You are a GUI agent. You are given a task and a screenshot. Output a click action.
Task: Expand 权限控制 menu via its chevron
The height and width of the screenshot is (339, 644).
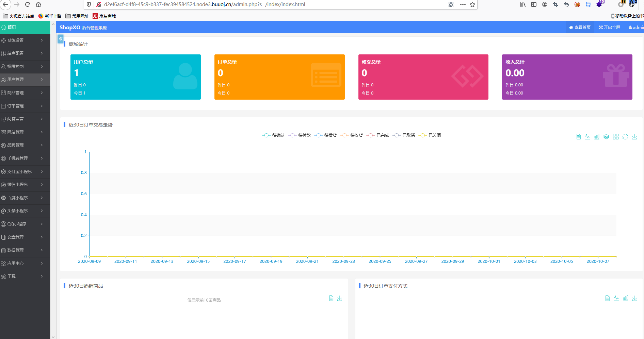pyautogui.click(x=42, y=67)
